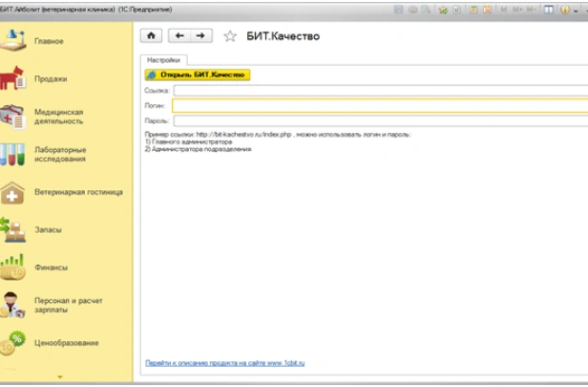Open the Запасы section
This screenshot has width=588, height=387.
pyautogui.click(x=48, y=230)
